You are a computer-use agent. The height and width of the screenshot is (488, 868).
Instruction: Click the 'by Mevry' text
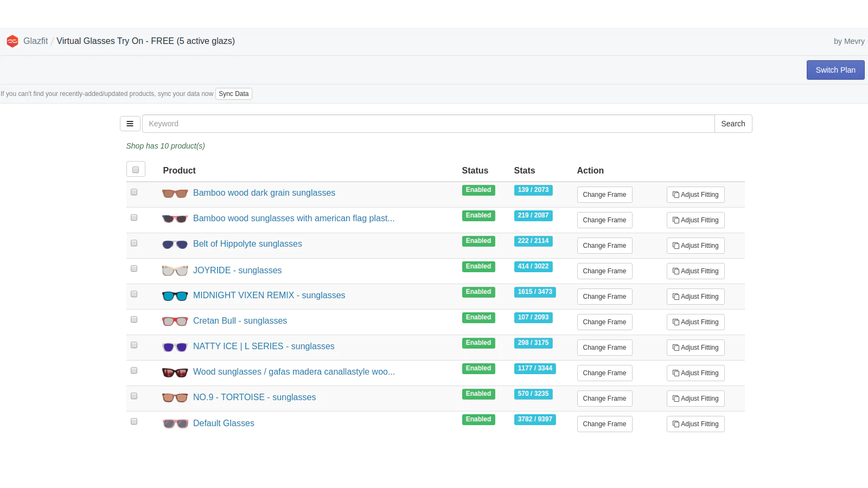tap(849, 41)
